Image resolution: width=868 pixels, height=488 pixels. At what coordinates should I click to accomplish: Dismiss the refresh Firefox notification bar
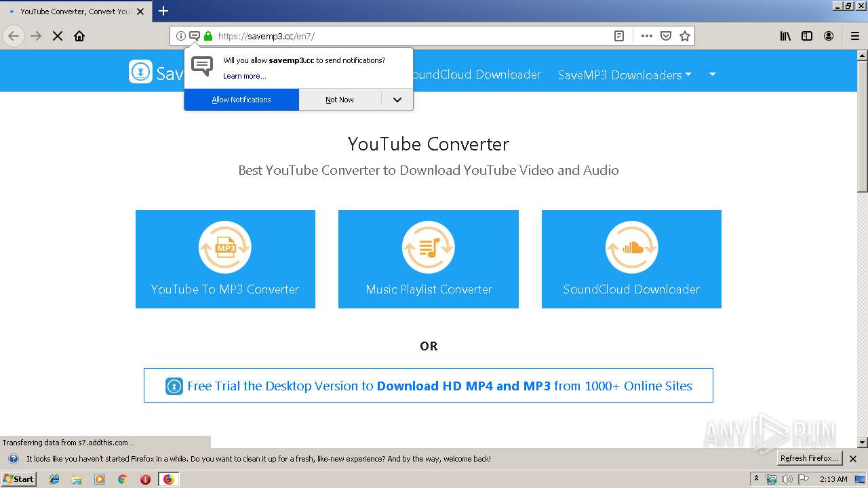[x=853, y=459]
